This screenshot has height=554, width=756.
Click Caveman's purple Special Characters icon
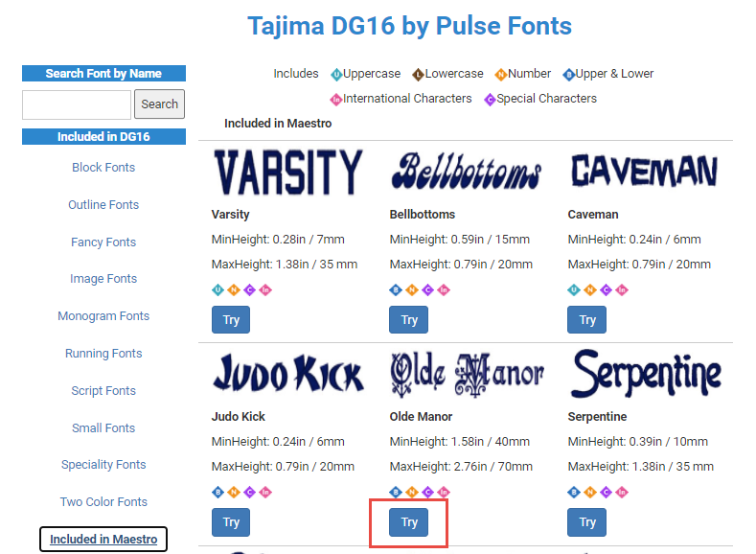coord(607,289)
